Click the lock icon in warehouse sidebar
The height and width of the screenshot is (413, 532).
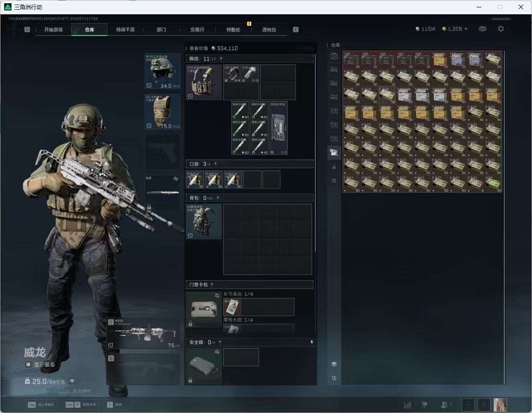coord(334,166)
